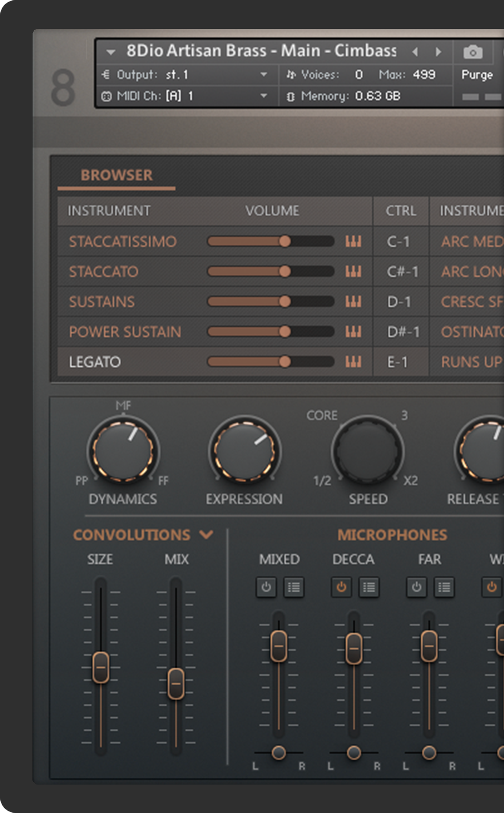This screenshot has height=813, width=504.
Task: Open the Purge menu button
Action: click(477, 75)
